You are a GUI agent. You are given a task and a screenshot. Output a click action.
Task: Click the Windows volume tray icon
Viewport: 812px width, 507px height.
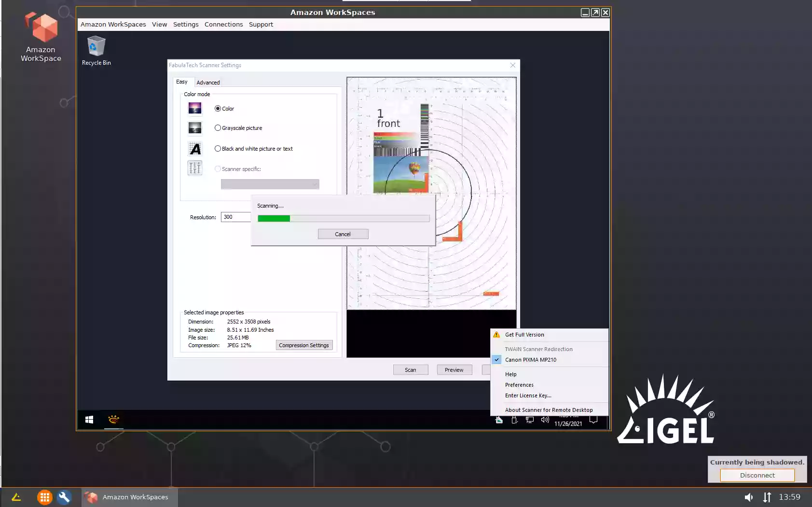point(545,420)
